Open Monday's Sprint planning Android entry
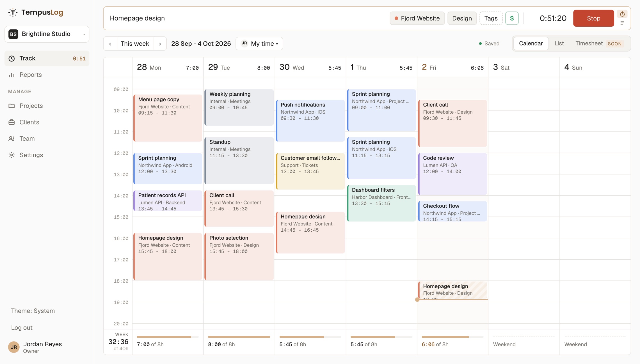 (x=168, y=169)
